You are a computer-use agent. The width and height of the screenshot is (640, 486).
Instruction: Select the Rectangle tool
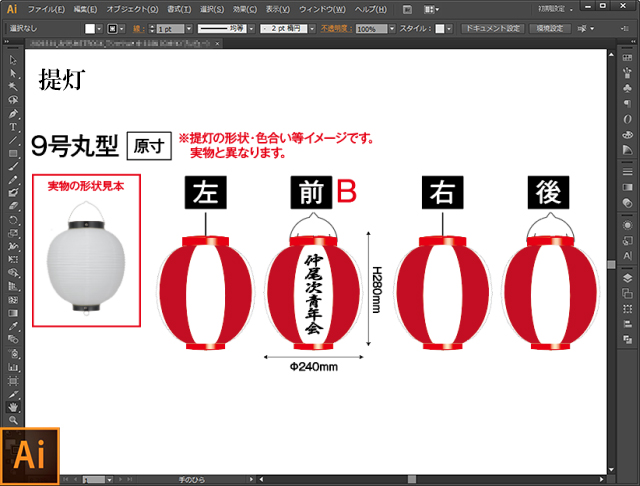[13, 153]
